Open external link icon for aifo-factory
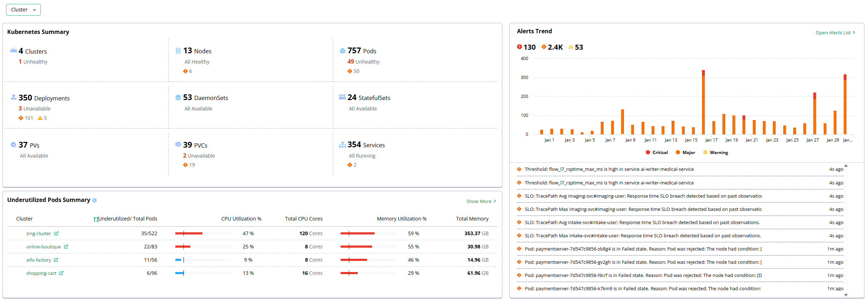Image resolution: width=868 pixels, height=302 pixels. point(56,260)
